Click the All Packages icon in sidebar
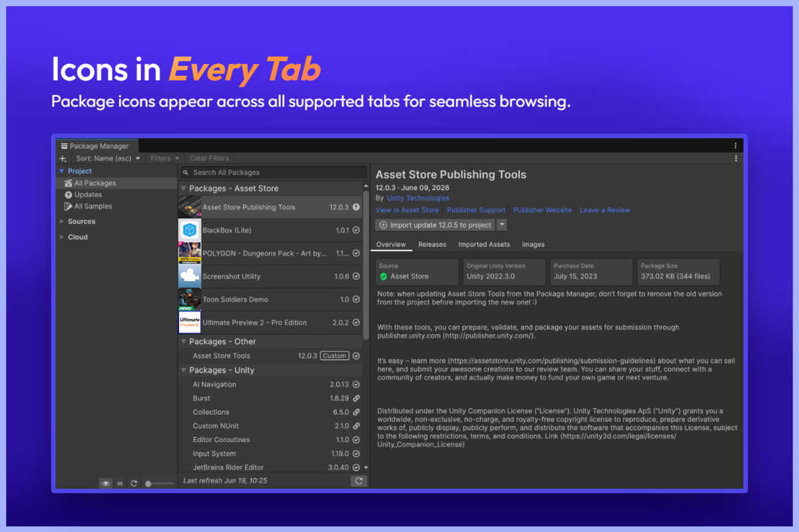Screen dimensions: 799x532 click(x=68, y=183)
